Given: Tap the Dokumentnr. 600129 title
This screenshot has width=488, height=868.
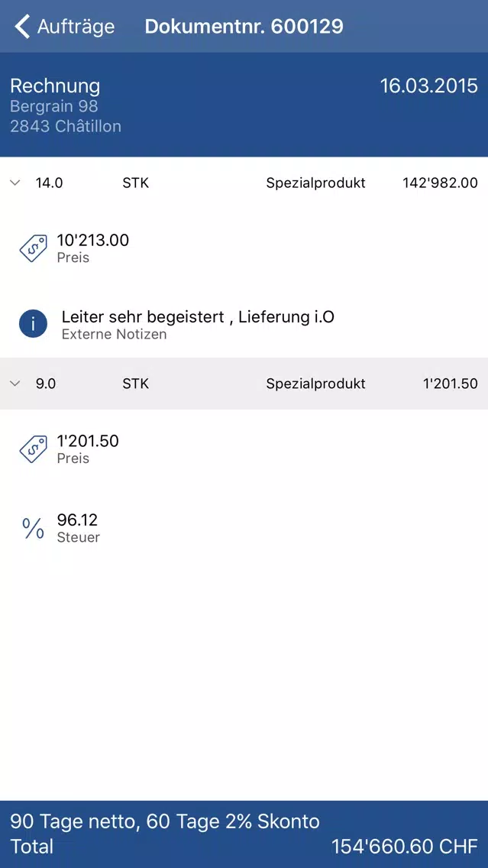Looking at the screenshot, I should coord(244,27).
